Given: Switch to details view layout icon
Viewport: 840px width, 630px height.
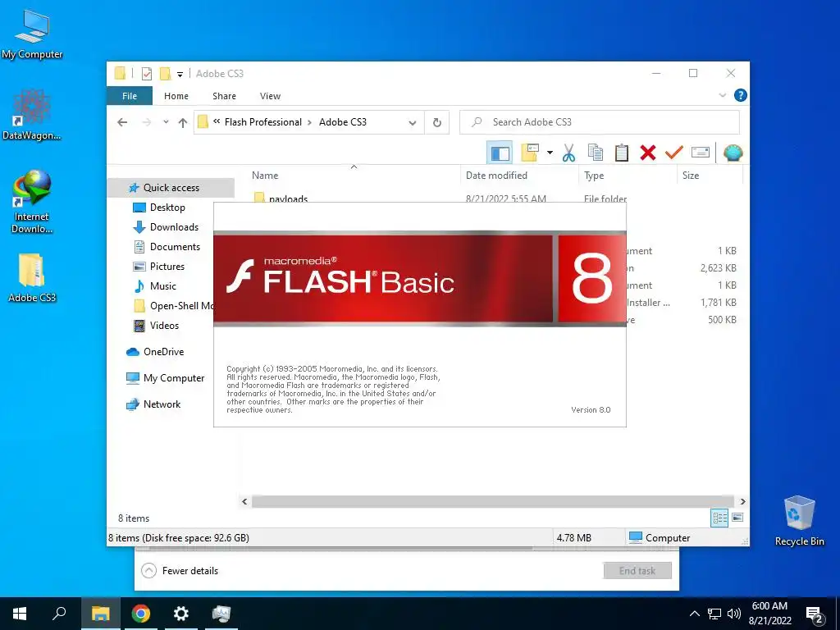Looking at the screenshot, I should click(719, 518).
